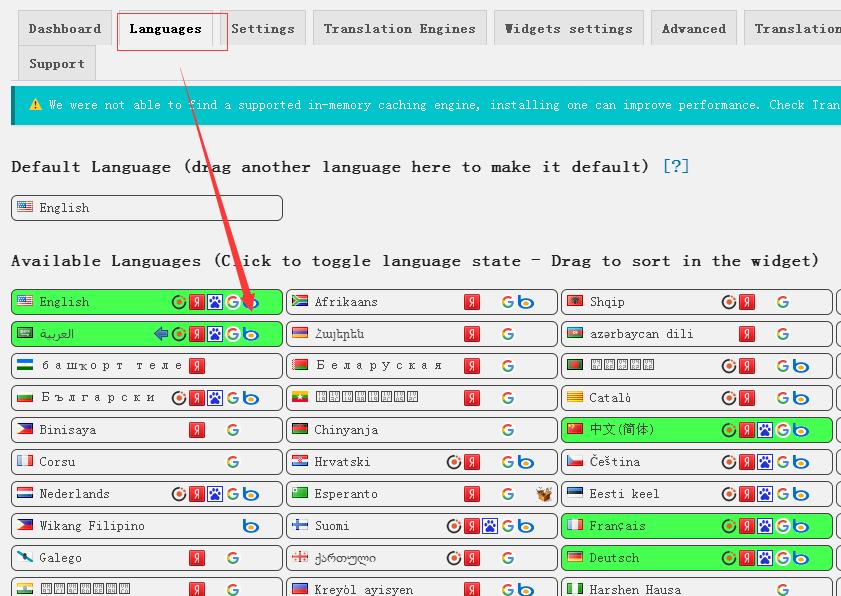Click the Bing icon in the 中文(简体) row
The image size is (841, 596).
801,430
